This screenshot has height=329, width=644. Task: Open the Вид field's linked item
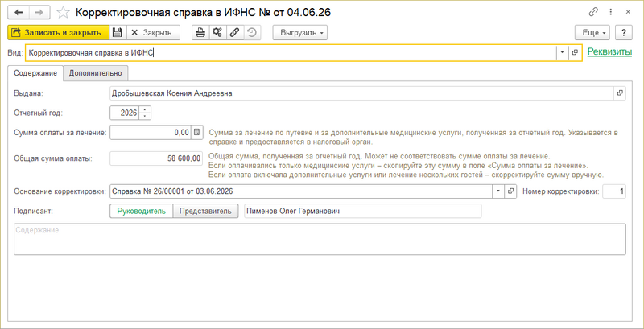click(x=576, y=52)
